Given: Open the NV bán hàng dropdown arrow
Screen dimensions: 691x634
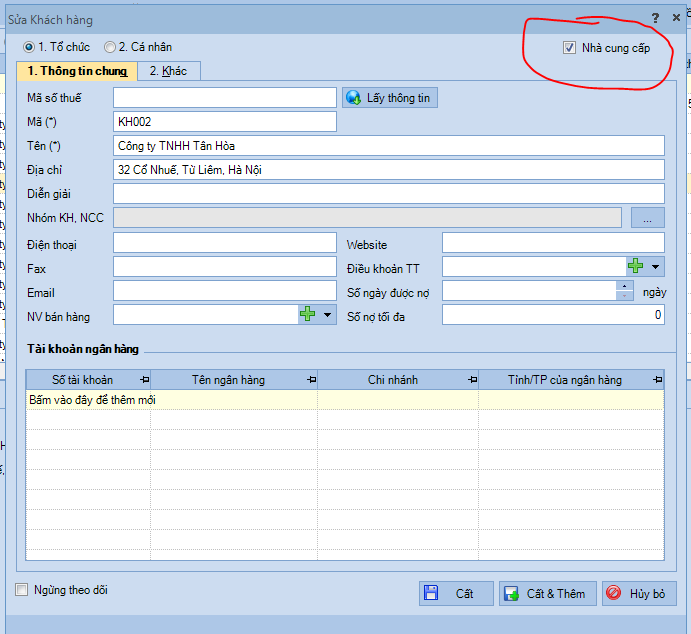Looking at the screenshot, I should pos(327,315).
